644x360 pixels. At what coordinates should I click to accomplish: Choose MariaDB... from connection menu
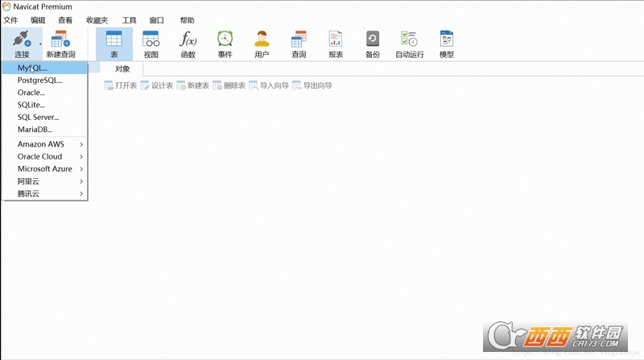(x=44, y=130)
